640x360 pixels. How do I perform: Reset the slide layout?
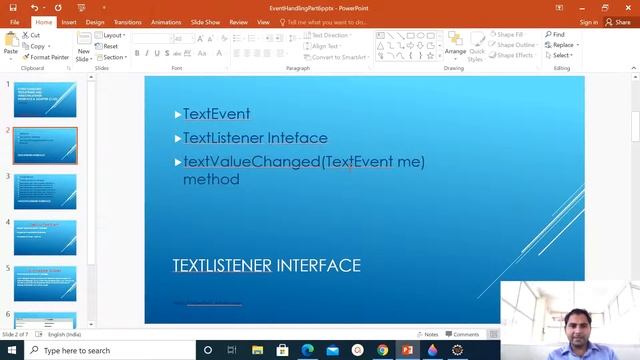[107, 46]
